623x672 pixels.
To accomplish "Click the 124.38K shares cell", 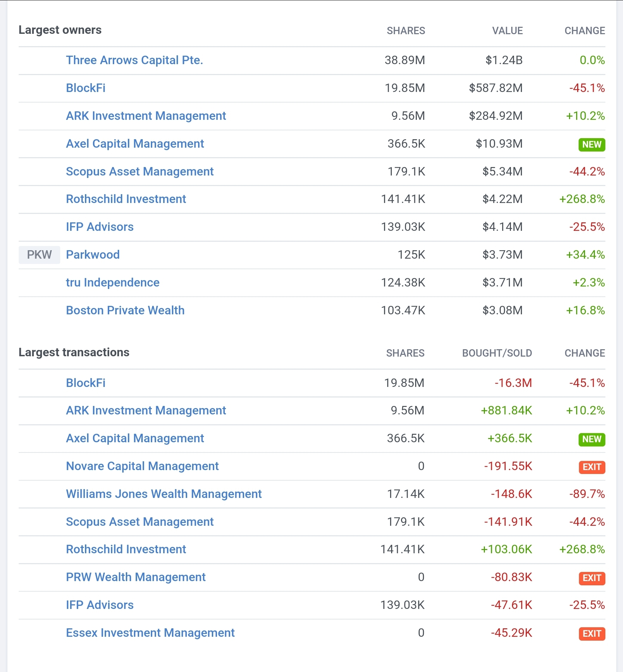I will (403, 283).
